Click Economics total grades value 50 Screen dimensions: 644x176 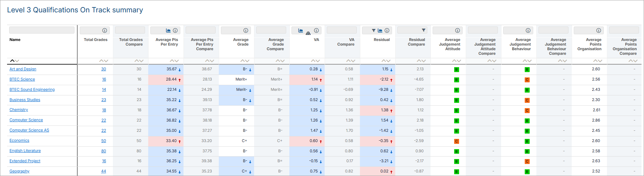coord(103,141)
